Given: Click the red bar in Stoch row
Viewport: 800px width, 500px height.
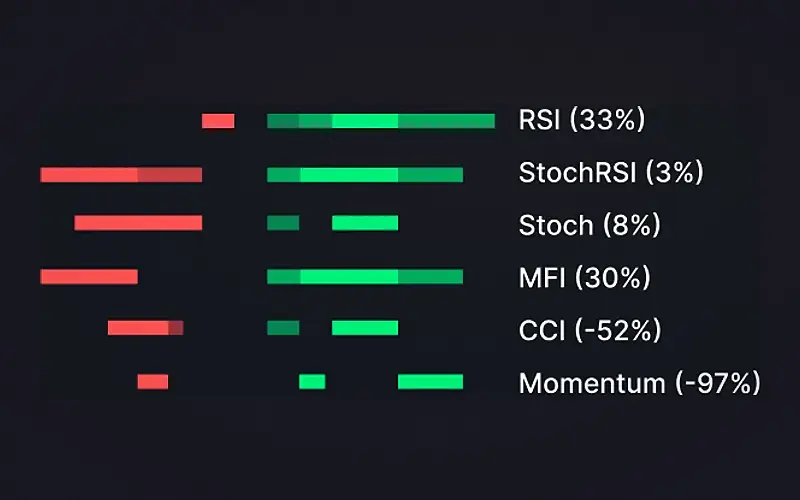Looking at the screenshot, I should (x=138, y=223).
